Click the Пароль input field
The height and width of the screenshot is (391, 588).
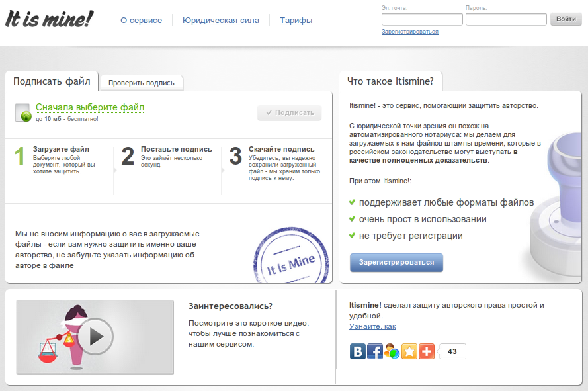(506, 19)
